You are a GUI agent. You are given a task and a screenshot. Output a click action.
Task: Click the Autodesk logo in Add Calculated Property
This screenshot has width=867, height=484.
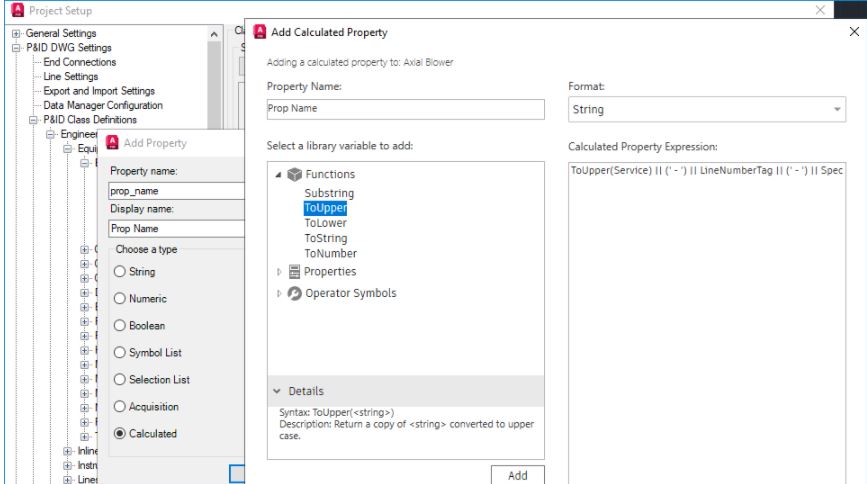260,32
